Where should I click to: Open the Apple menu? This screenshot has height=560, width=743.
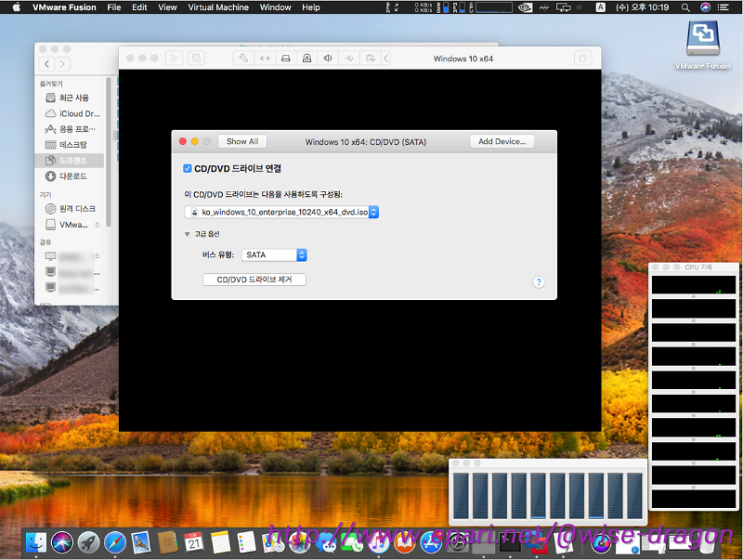[x=16, y=7]
